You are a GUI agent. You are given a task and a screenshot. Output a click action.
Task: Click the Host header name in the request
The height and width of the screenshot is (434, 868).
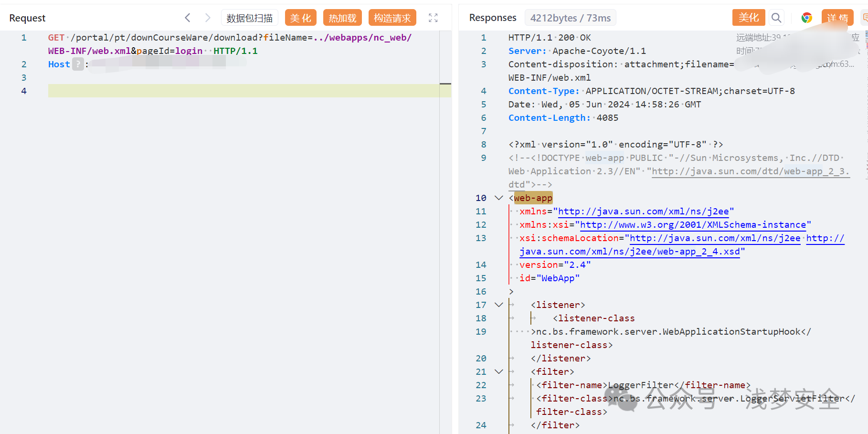59,64
